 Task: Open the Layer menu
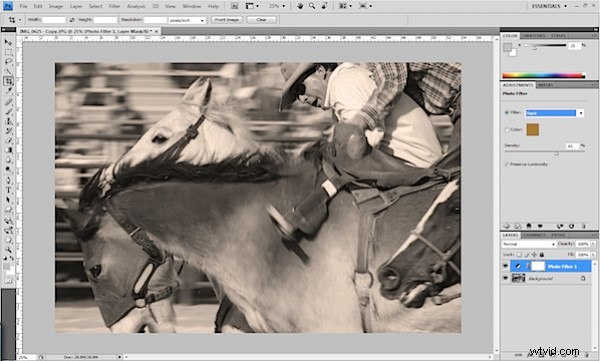(x=76, y=6)
